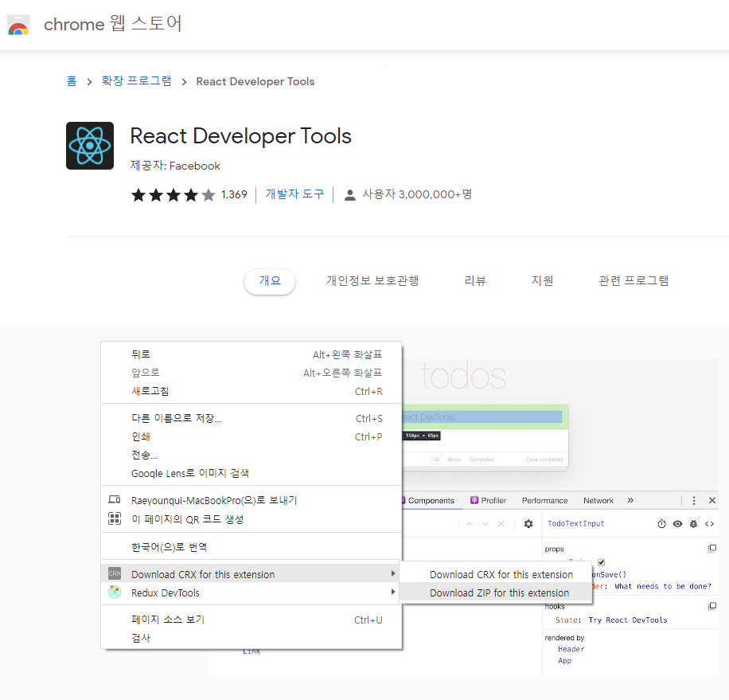Click the copy icon next to props

[711, 549]
